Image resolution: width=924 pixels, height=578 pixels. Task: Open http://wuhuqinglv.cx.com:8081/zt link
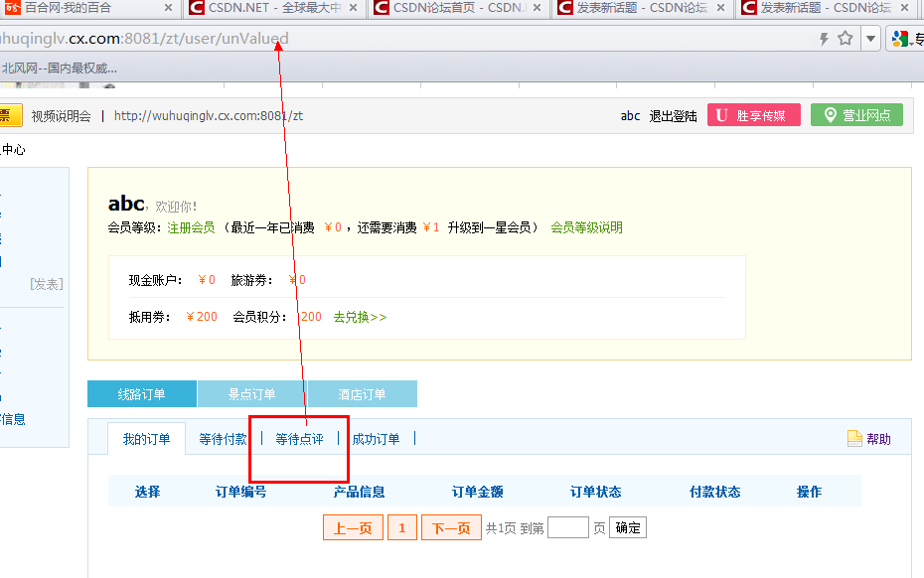click(x=209, y=116)
